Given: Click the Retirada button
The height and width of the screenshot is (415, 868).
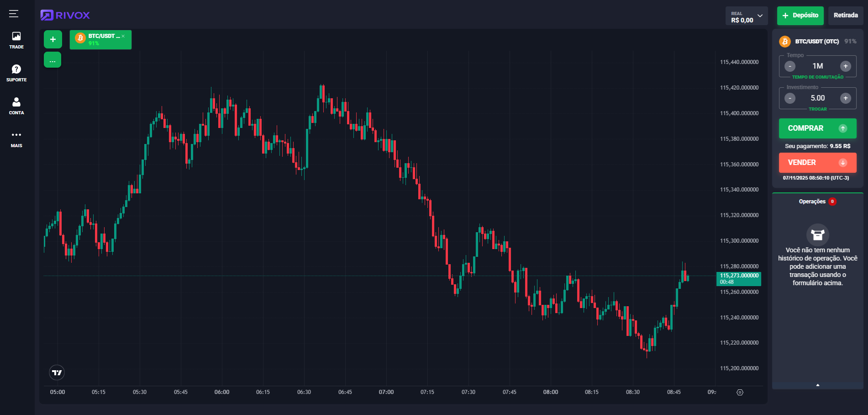Looking at the screenshot, I should (846, 15).
